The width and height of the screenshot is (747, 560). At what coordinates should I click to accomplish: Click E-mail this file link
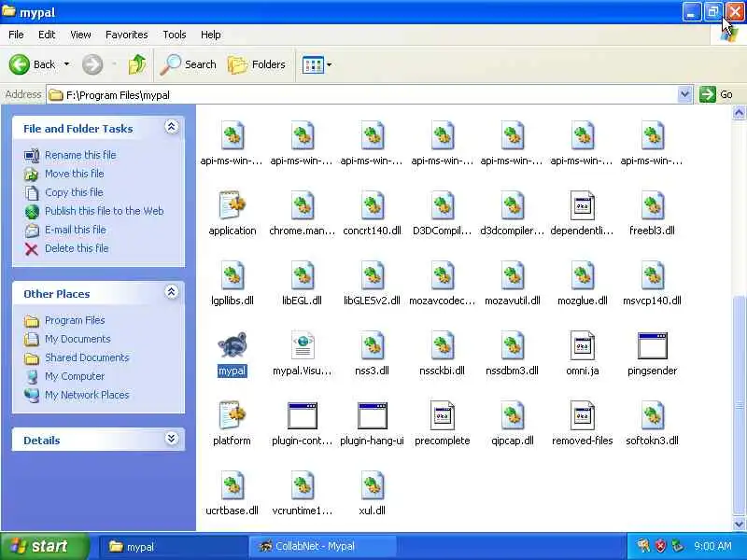point(76,229)
